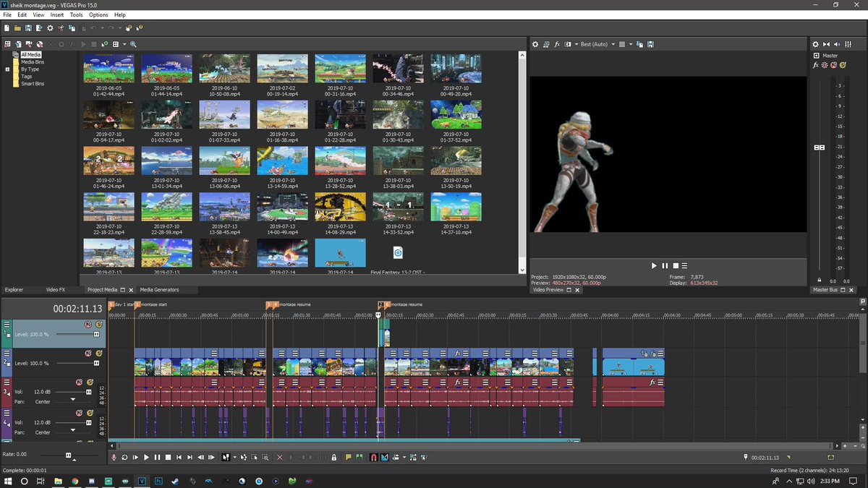Click the lock envelopes padlock icon

[333, 457]
